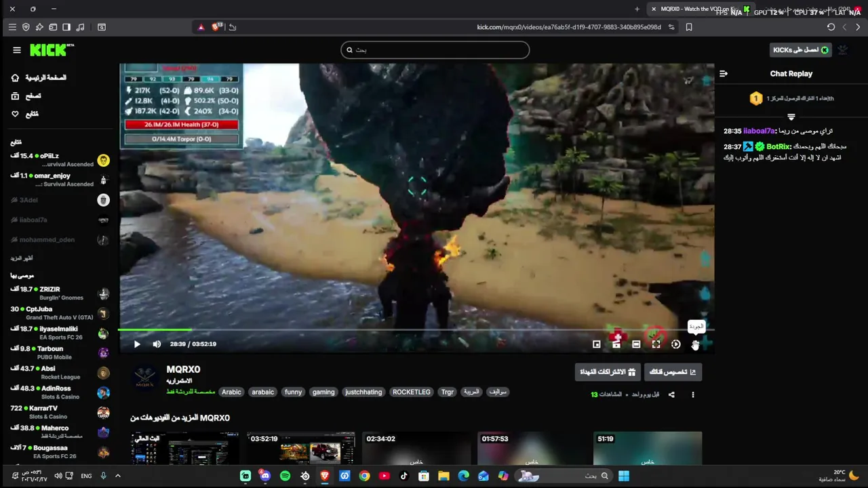Collapse the Chat Replay panel
The height and width of the screenshot is (488, 868).
(x=724, y=73)
